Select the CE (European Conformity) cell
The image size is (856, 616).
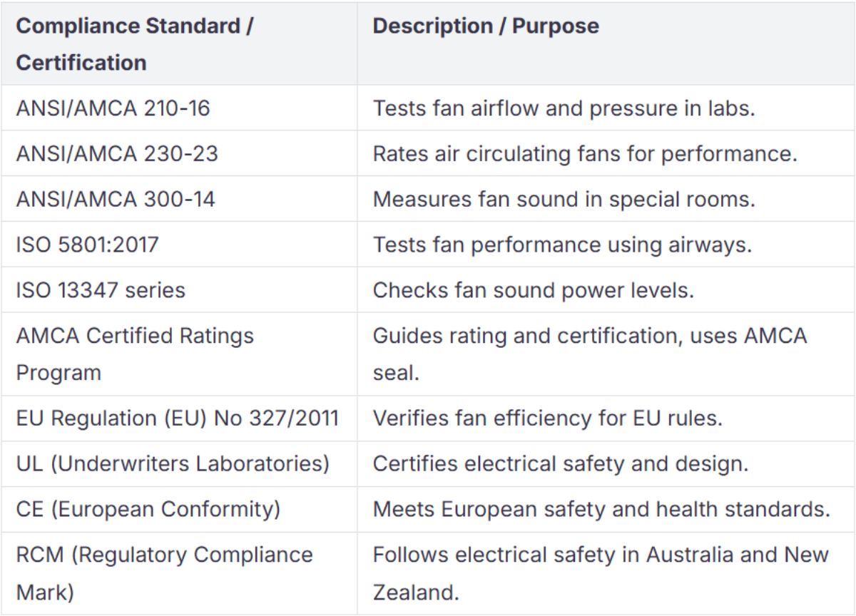[148, 509]
